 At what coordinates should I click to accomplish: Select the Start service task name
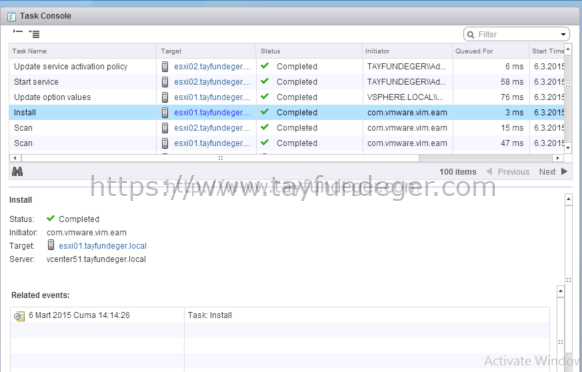click(36, 82)
